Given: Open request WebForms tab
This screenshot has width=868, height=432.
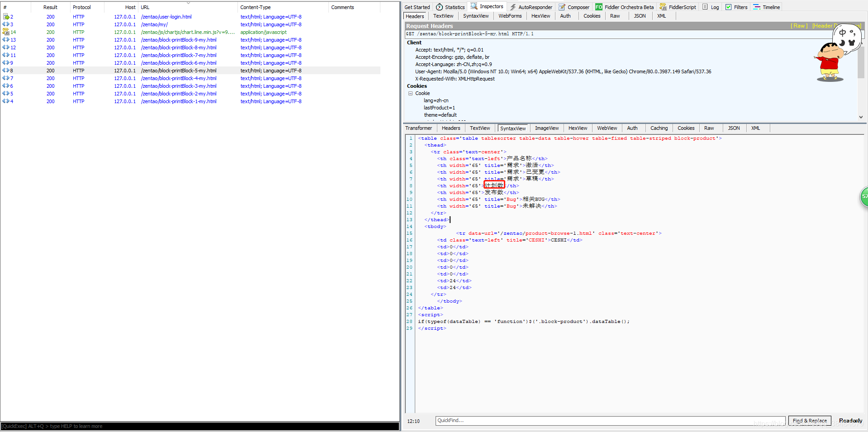Looking at the screenshot, I should (510, 16).
